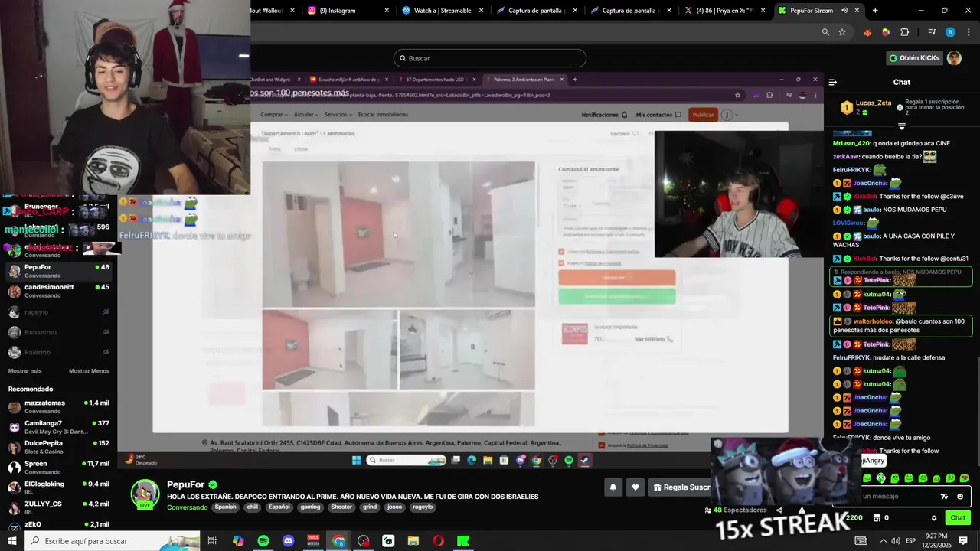This screenshot has width=980, height=551.
Task: Click the green Chat send button
Action: click(958, 518)
